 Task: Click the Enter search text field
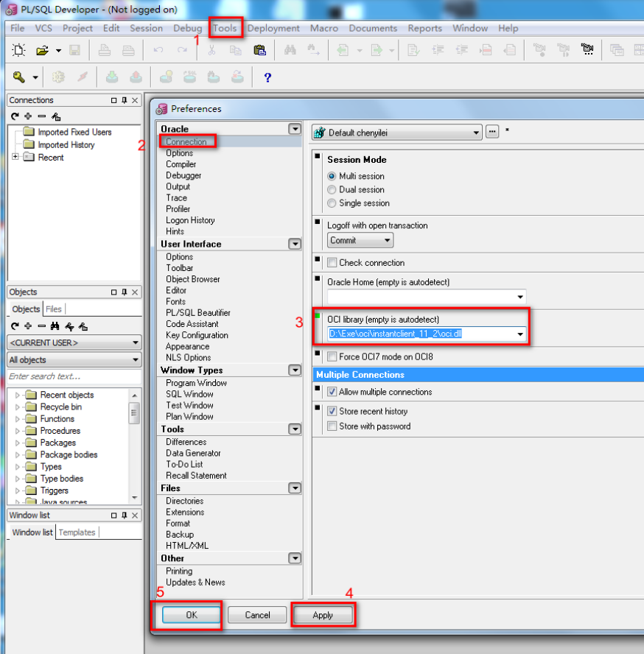pyautogui.click(x=74, y=376)
